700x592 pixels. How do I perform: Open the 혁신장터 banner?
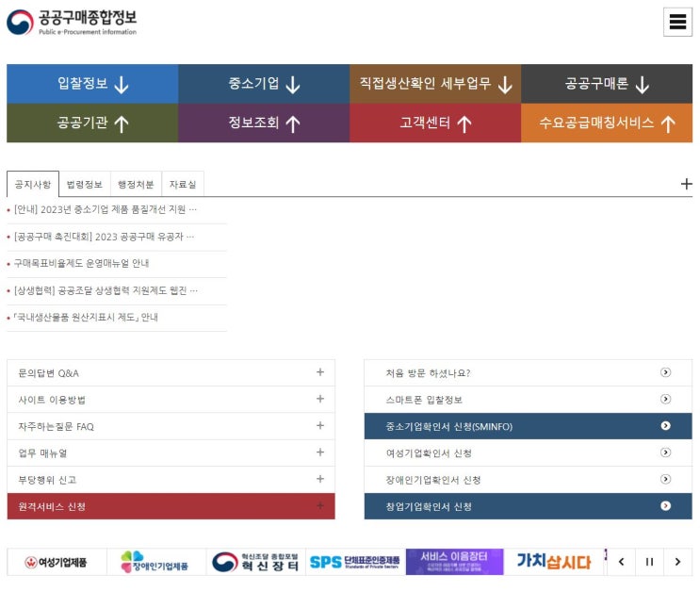pos(255,562)
